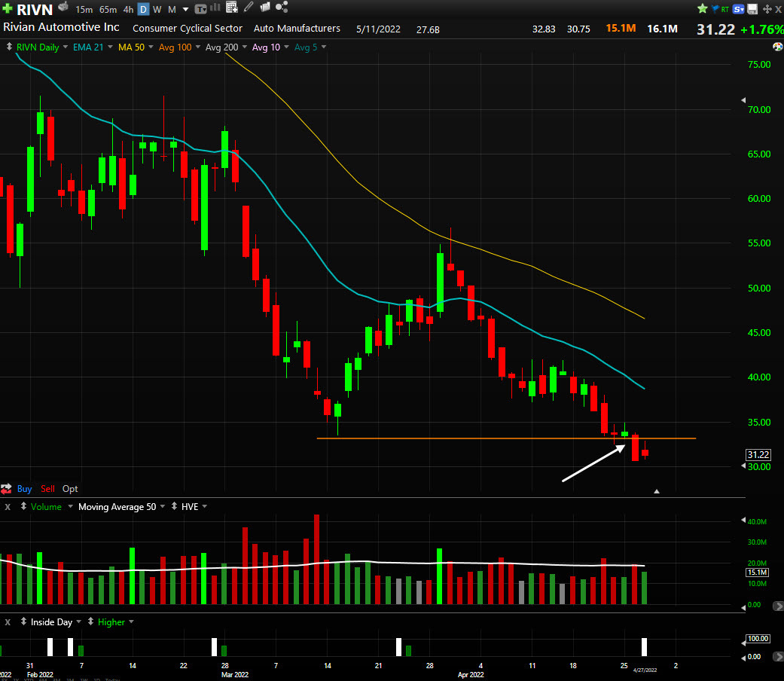Image resolution: width=784 pixels, height=681 pixels.
Task: Open the color palette icon
Action: [x=778, y=47]
